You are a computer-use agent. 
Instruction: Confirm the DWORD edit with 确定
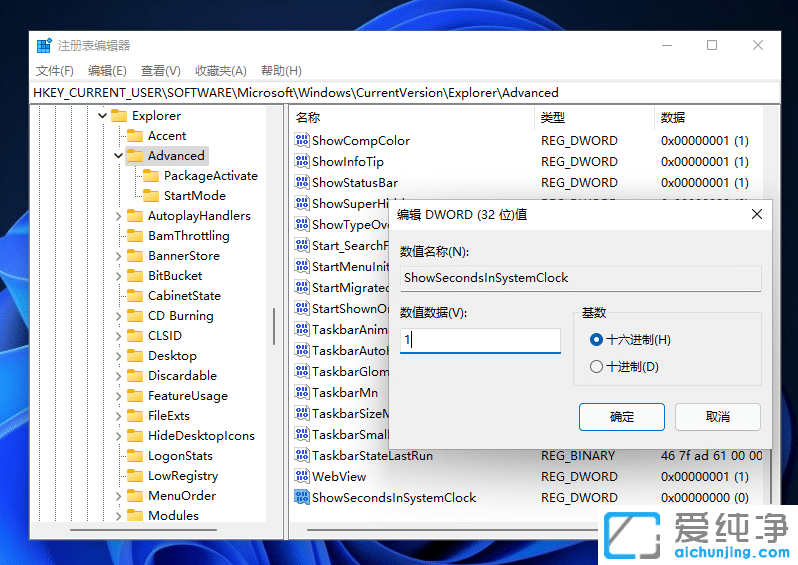(x=621, y=417)
